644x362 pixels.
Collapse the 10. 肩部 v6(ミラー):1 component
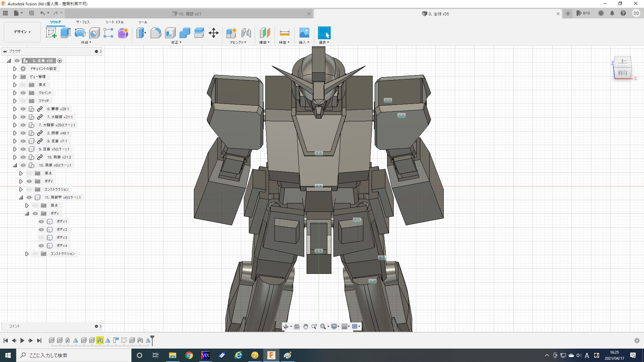15,165
